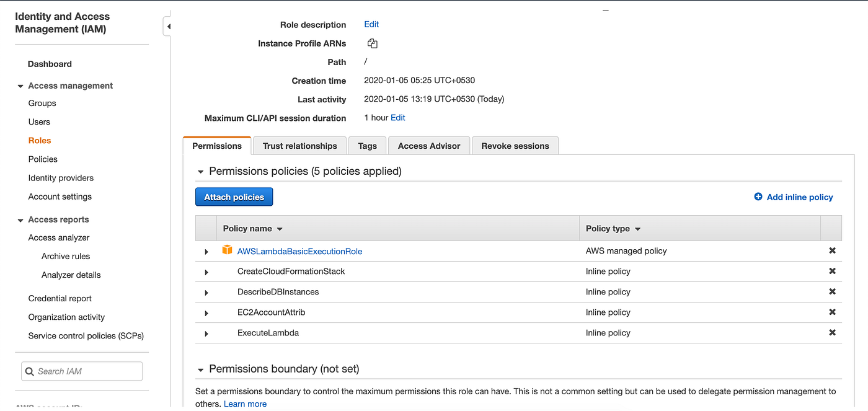The width and height of the screenshot is (868, 411).
Task: Collapse the Permissions policies section
Action: [x=200, y=171]
